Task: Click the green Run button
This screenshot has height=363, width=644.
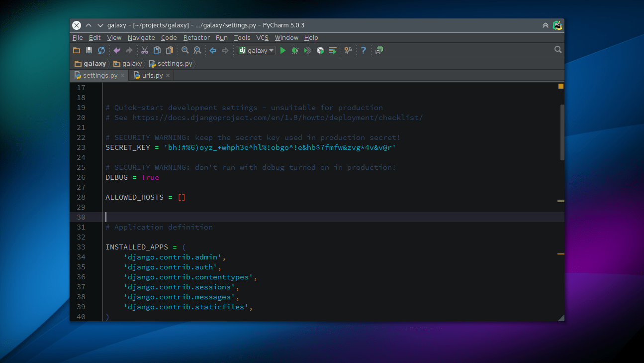Action: pyautogui.click(x=283, y=50)
